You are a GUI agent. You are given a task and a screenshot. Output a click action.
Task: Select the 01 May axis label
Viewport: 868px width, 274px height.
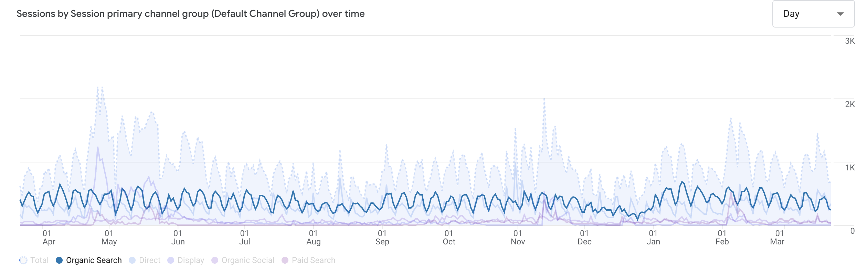(109, 238)
